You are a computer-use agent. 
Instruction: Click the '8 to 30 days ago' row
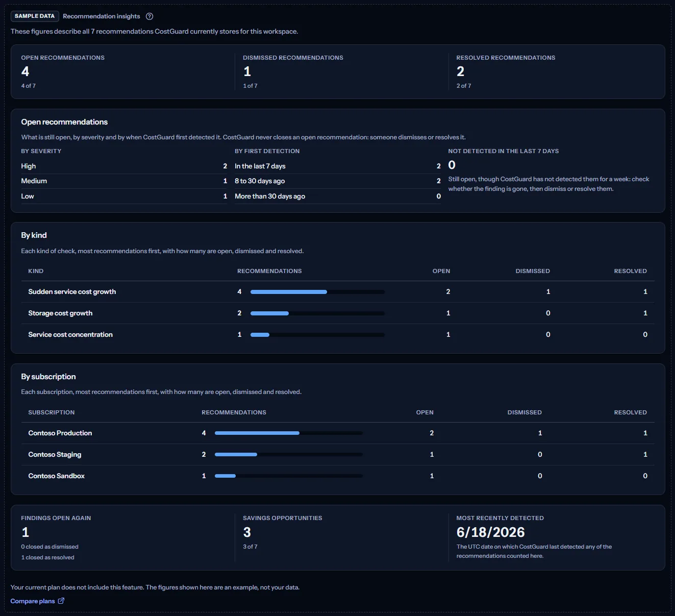click(x=338, y=181)
